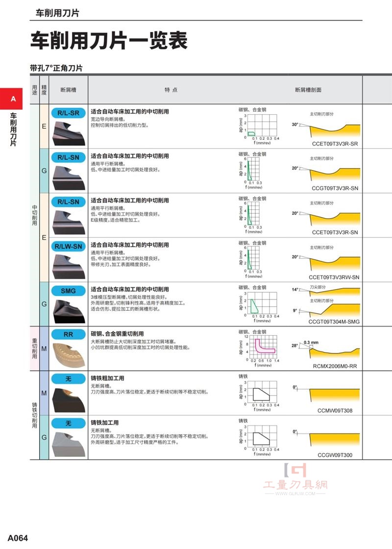Click the subtitle '带孔7°正角刀片'
The image size is (392, 549).
coord(56,68)
